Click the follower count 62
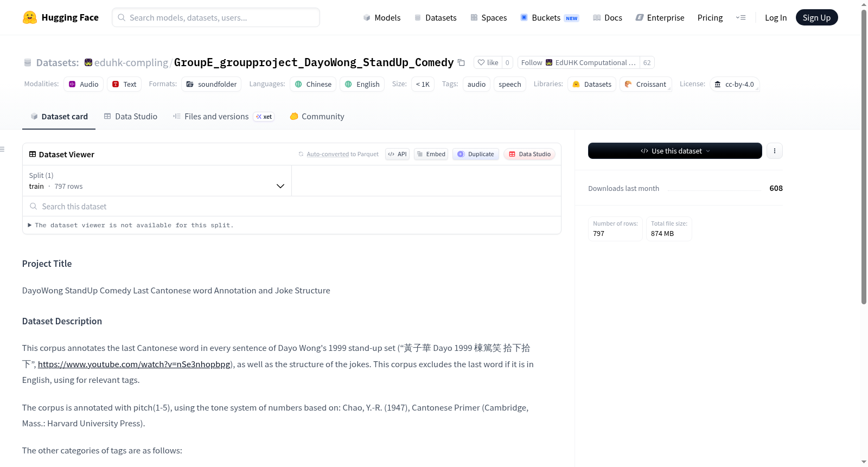This screenshot has width=868, height=467. click(x=647, y=62)
